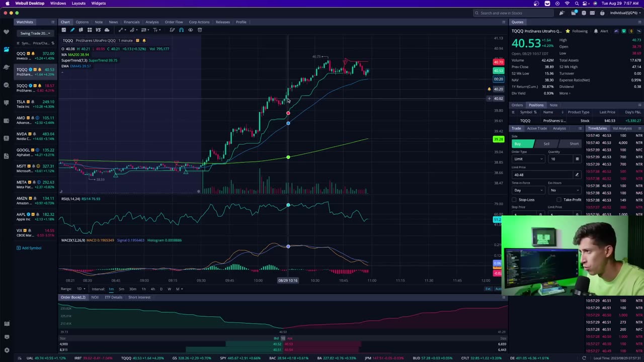Click the trash icon to delete drawings
This screenshot has width=644, height=362.
point(199,30)
